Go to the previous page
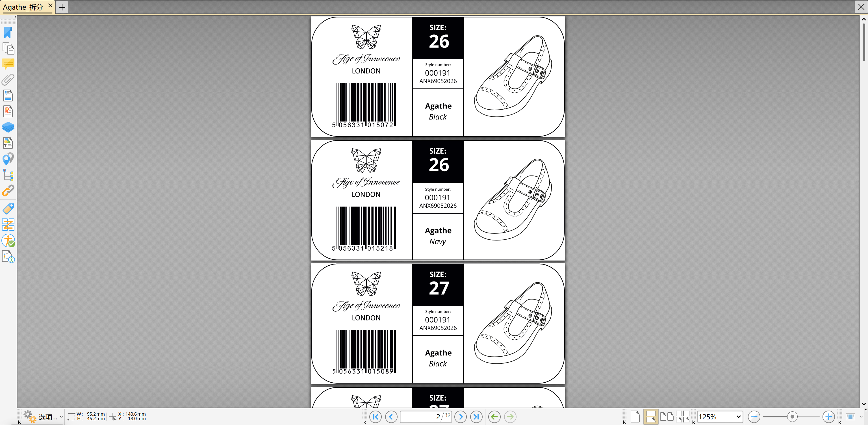 [x=391, y=417]
